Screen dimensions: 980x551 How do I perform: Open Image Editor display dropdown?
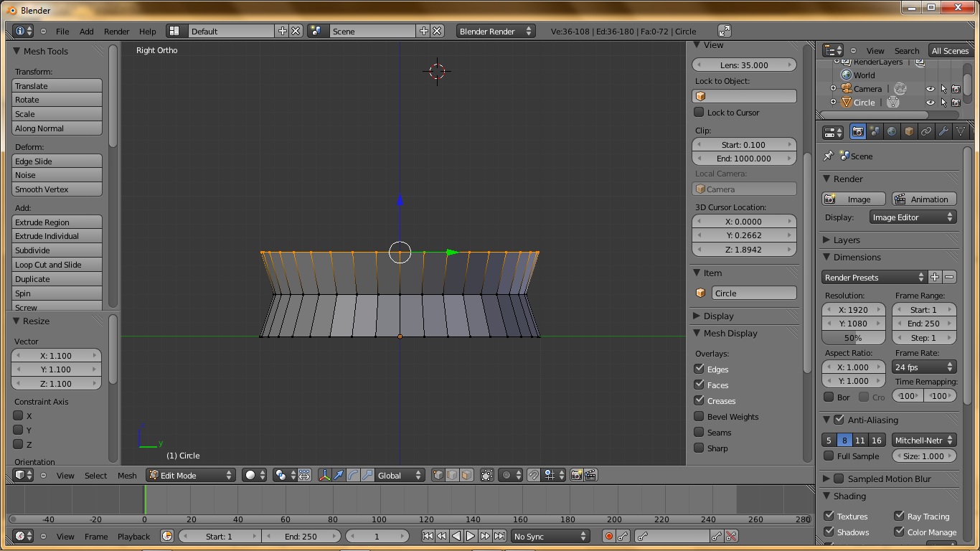(x=913, y=217)
